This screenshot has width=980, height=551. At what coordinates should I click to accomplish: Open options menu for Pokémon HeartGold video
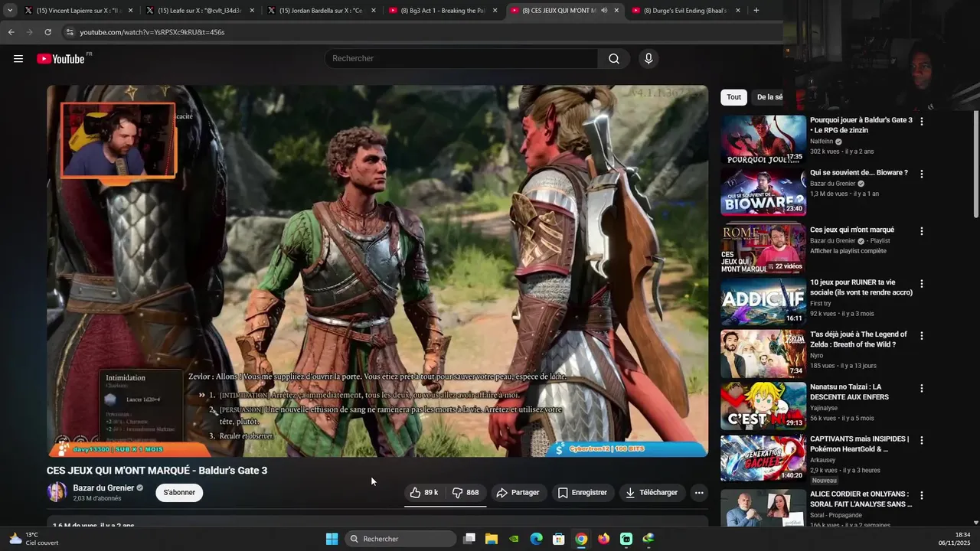pyautogui.click(x=922, y=441)
